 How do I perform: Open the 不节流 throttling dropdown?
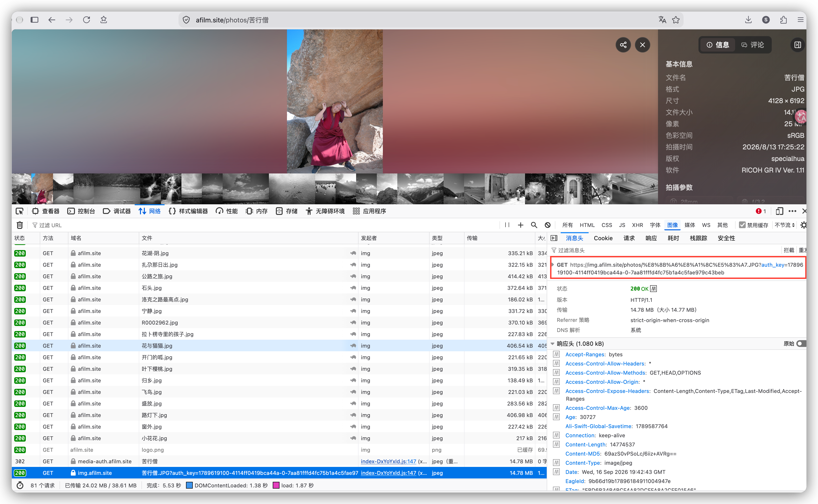click(785, 225)
